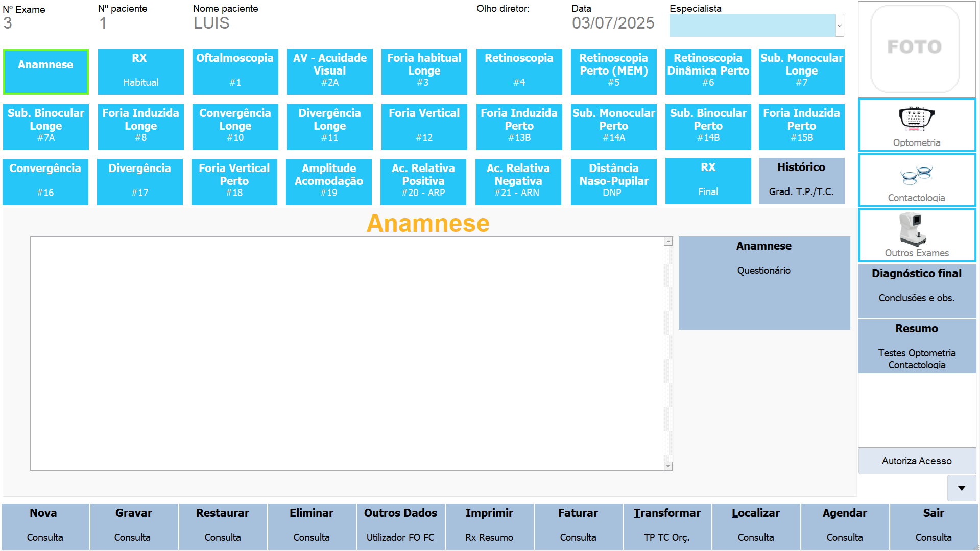Switch to the Retinoscopia #4 tab

point(519,71)
